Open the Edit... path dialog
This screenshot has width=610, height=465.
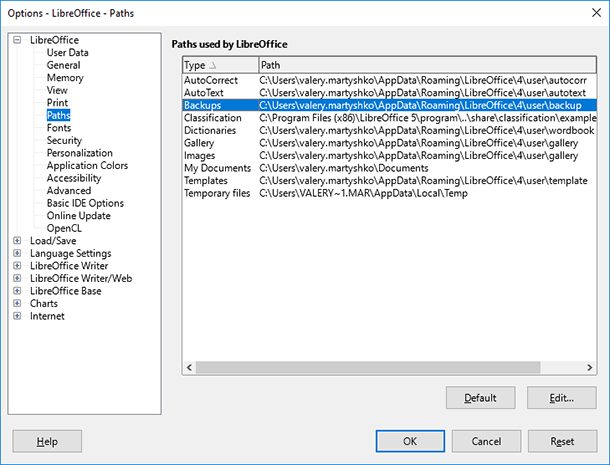562,398
